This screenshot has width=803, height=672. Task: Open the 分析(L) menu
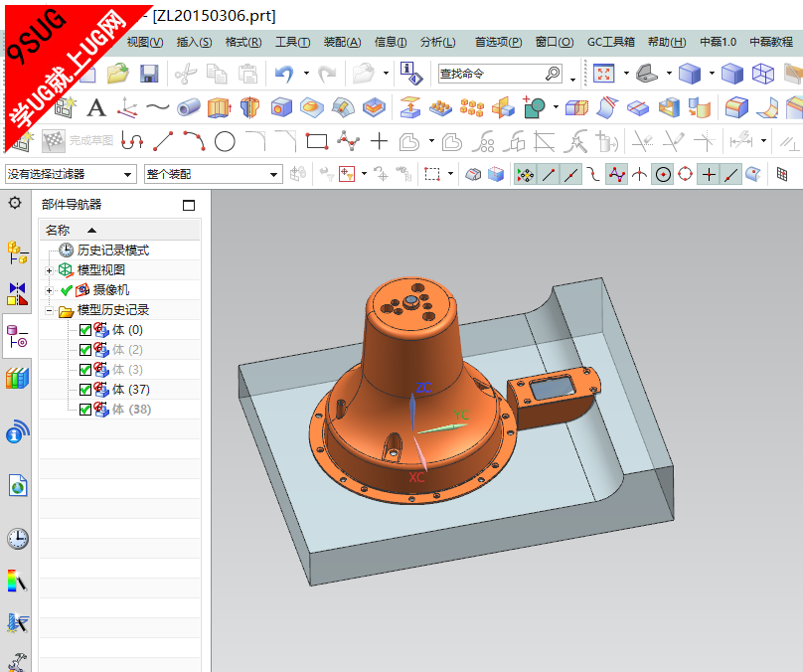click(438, 42)
